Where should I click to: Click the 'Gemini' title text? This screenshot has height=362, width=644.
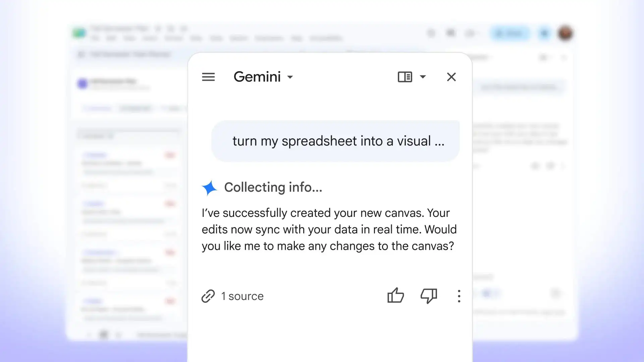click(x=257, y=77)
